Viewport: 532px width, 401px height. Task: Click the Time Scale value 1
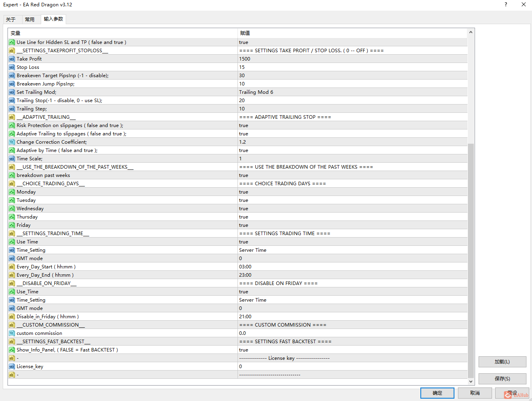click(x=240, y=159)
